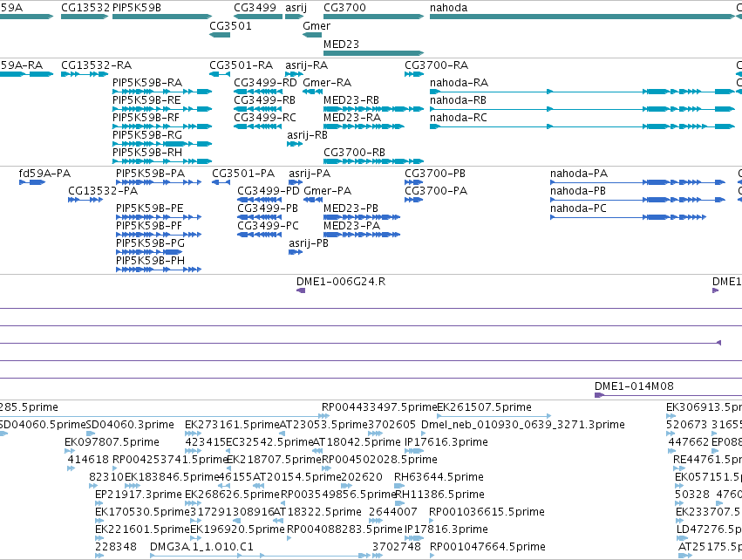Click the top-track CG13532 gene label
The width and height of the screenshot is (742, 560).
pyautogui.click(x=85, y=8)
